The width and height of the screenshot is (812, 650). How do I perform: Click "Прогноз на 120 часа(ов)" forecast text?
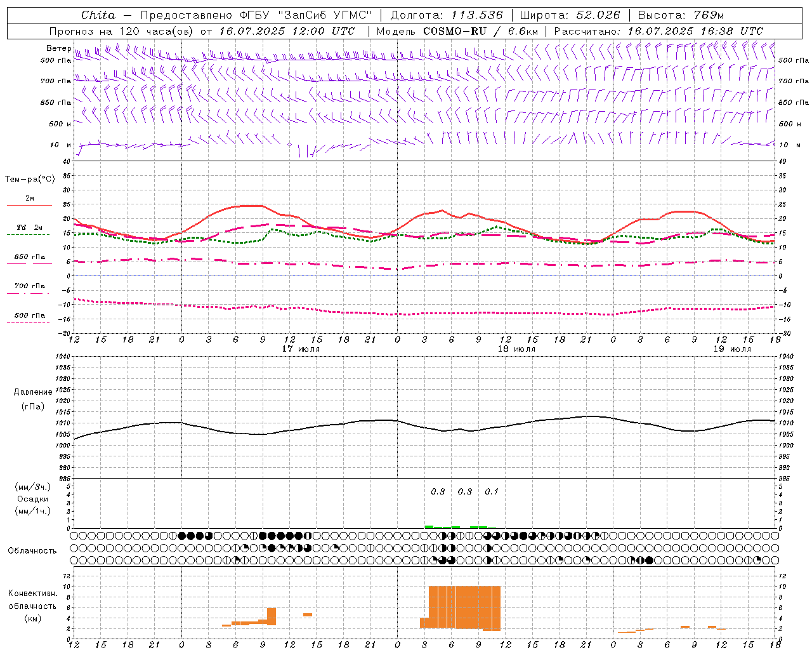(122, 31)
